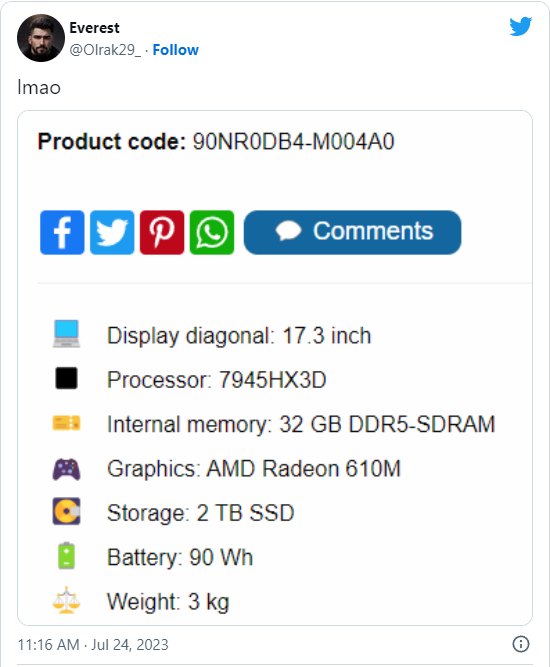The height and width of the screenshot is (667, 550).
Task: Click the black processor chip icon
Action: (x=66, y=378)
